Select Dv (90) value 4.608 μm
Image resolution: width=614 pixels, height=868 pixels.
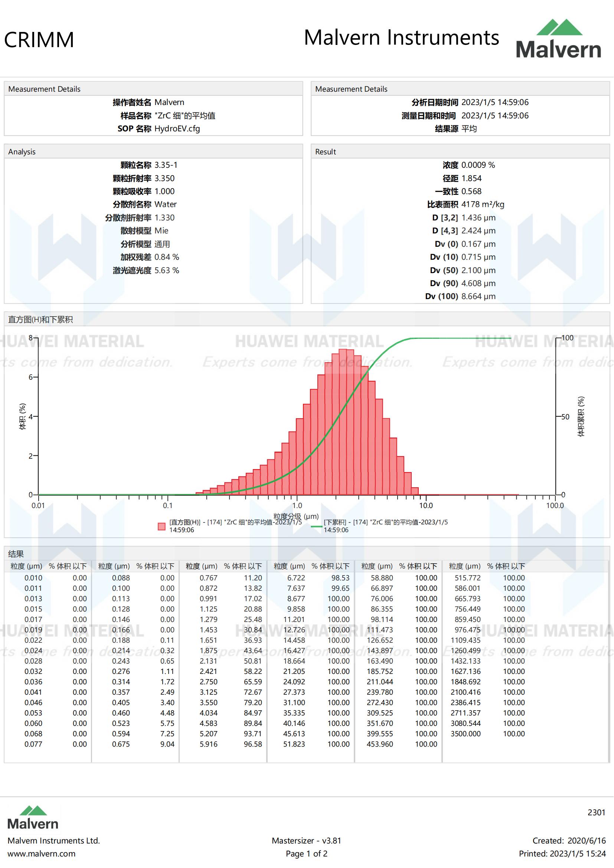pos(478,283)
